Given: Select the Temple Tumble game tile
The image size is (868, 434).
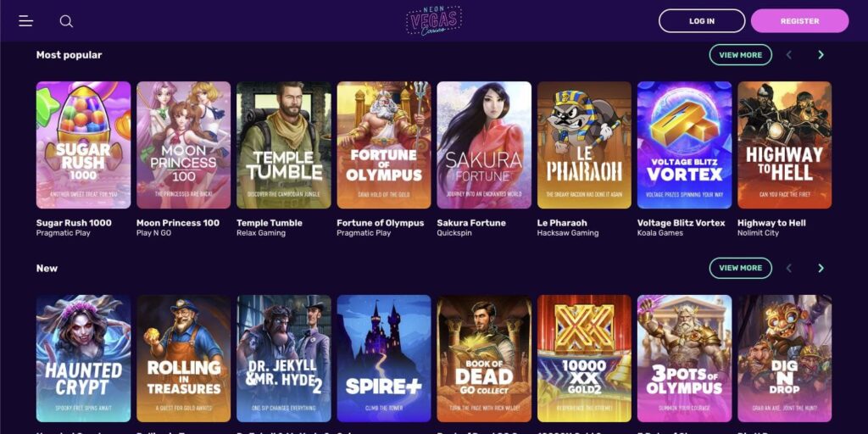Looking at the screenshot, I should (284, 145).
